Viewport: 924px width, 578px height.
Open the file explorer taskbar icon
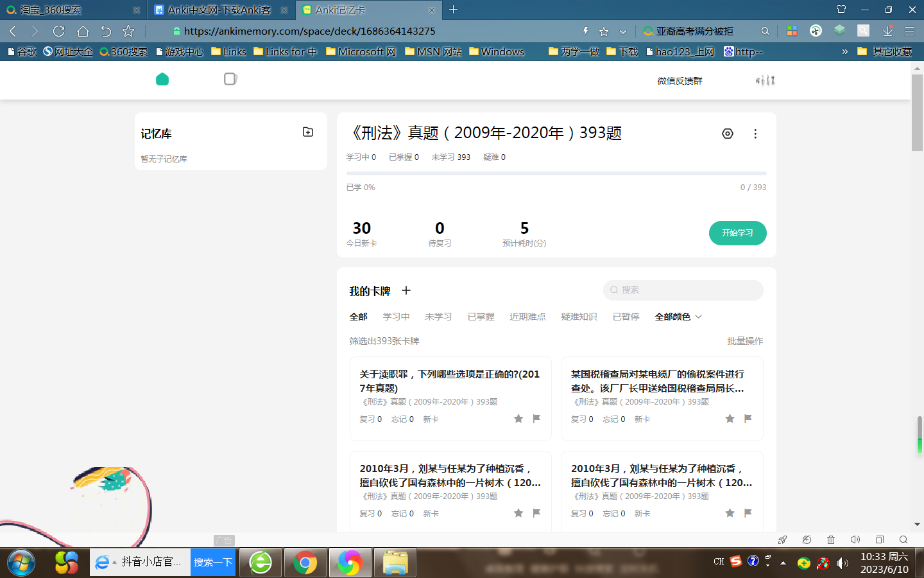click(395, 563)
